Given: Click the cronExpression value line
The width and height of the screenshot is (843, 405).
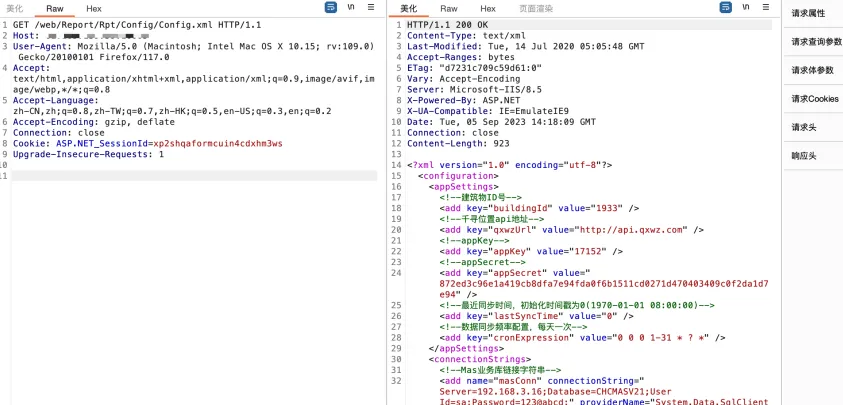Looking at the screenshot, I should click(582, 337).
